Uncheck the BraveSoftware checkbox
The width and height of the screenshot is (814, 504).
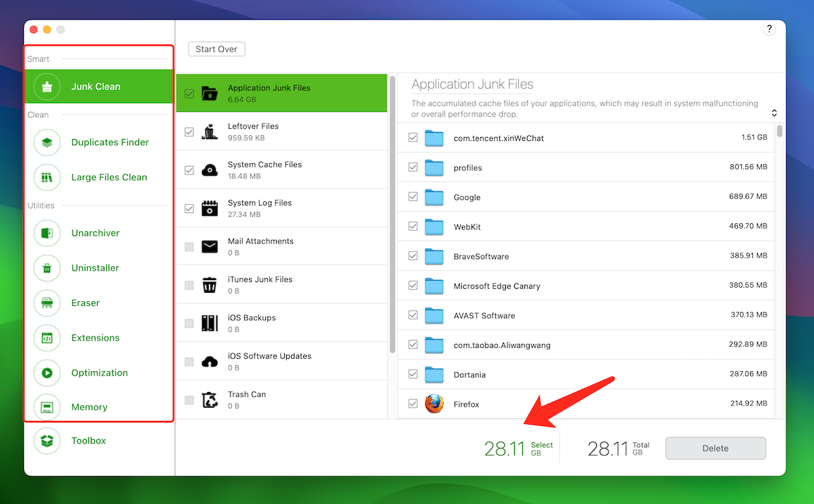click(x=413, y=256)
